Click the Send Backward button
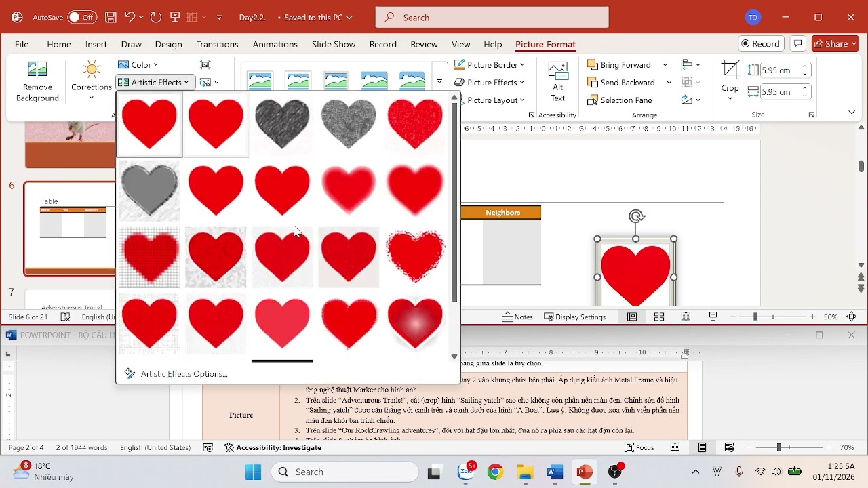Viewport: 868px width, 488px height. [x=621, y=83]
